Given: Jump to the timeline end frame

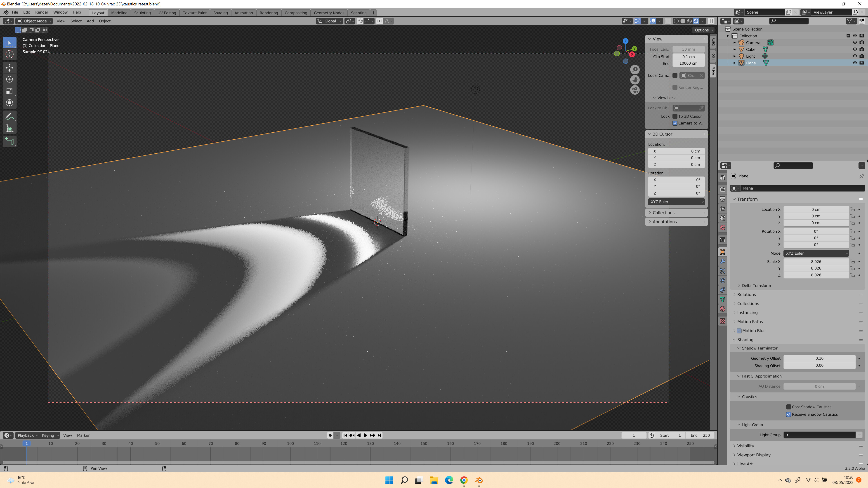Looking at the screenshot, I should pos(379,435).
